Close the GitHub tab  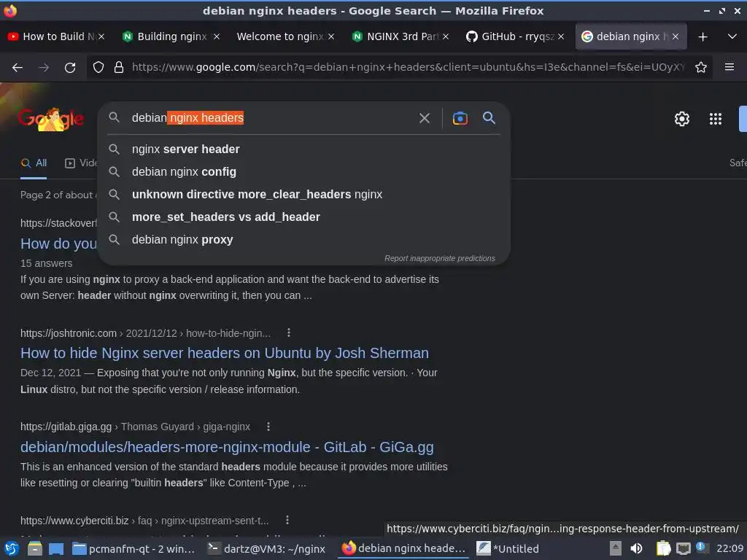point(561,36)
